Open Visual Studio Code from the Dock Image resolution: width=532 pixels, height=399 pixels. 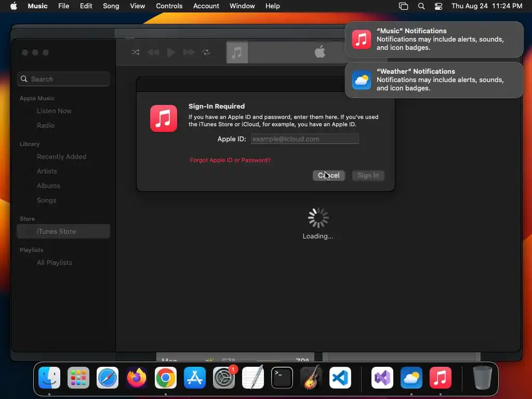pyautogui.click(x=340, y=378)
